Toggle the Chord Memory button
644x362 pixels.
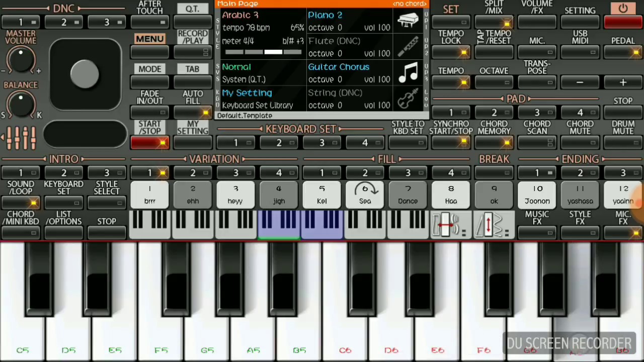[494, 143]
